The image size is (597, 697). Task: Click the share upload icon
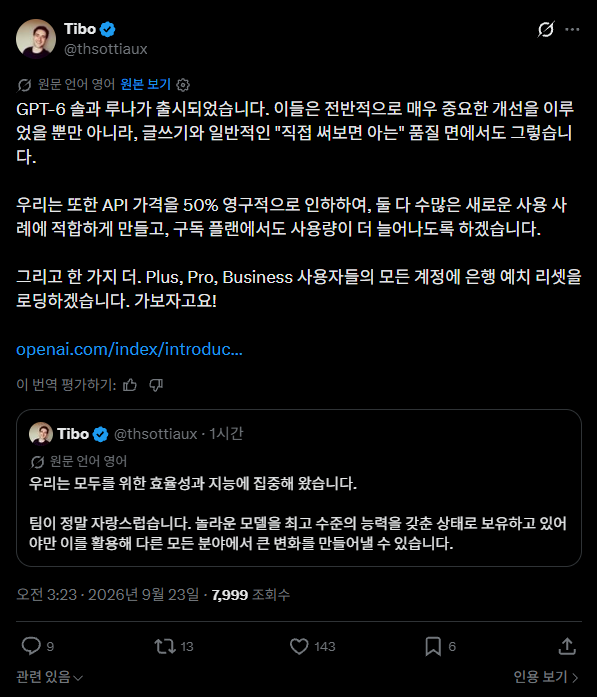click(567, 646)
